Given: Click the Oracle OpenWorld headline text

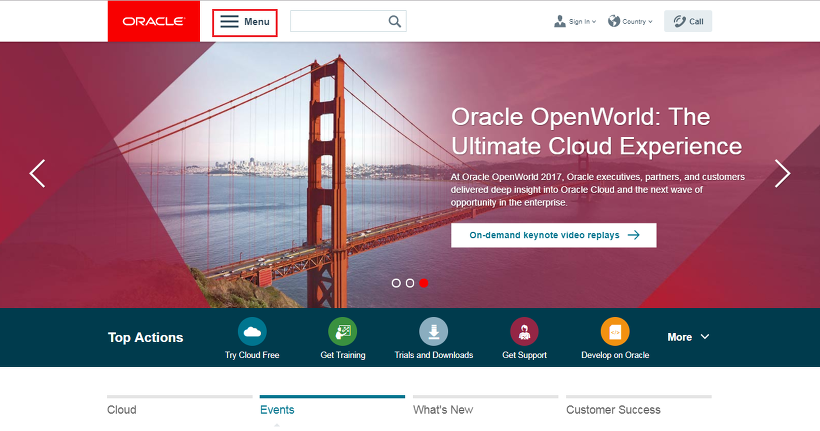Looking at the screenshot, I should pyautogui.click(x=596, y=131).
